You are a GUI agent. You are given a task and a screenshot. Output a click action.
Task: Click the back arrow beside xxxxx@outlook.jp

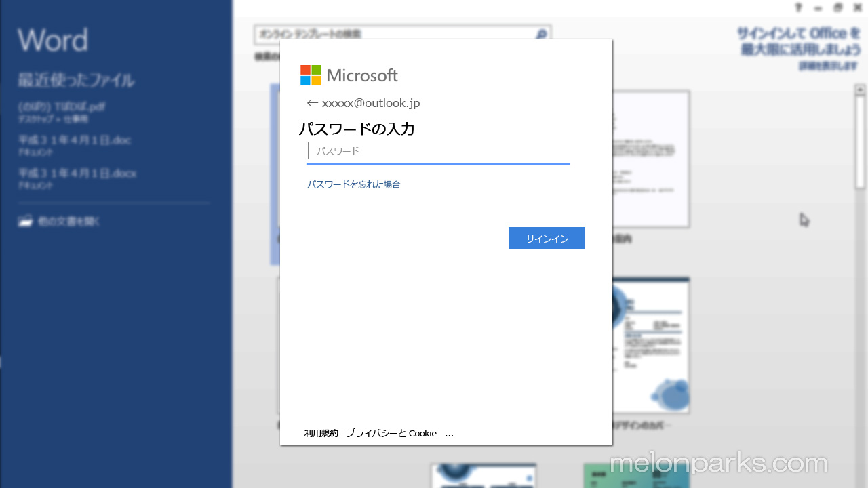[x=312, y=103]
